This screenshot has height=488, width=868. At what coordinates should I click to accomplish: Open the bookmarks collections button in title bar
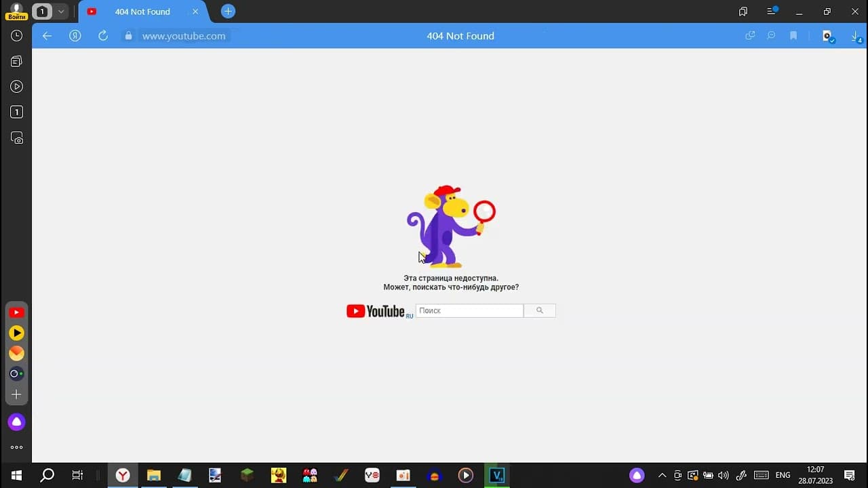[743, 12]
